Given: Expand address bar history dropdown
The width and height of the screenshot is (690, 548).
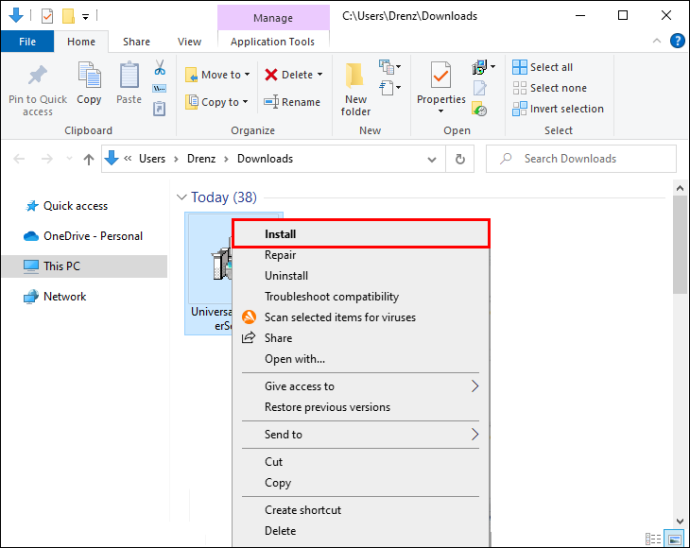Looking at the screenshot, I should [432, 159].
